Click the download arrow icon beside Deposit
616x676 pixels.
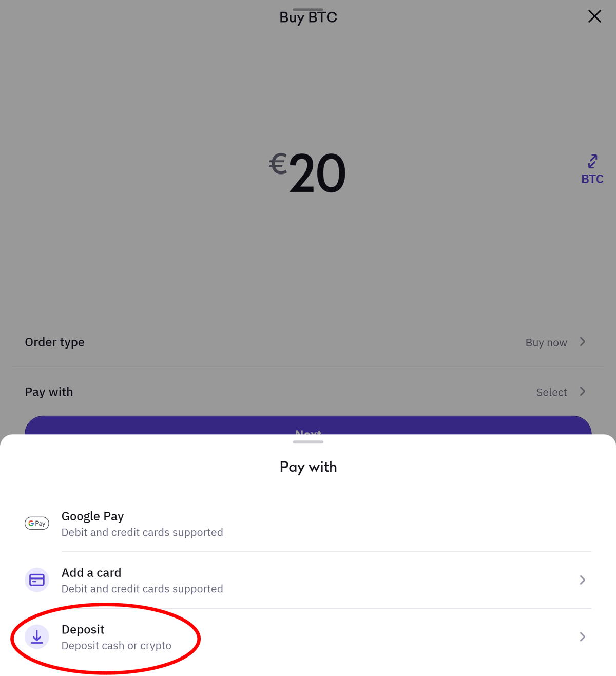(x=36, y=636)
